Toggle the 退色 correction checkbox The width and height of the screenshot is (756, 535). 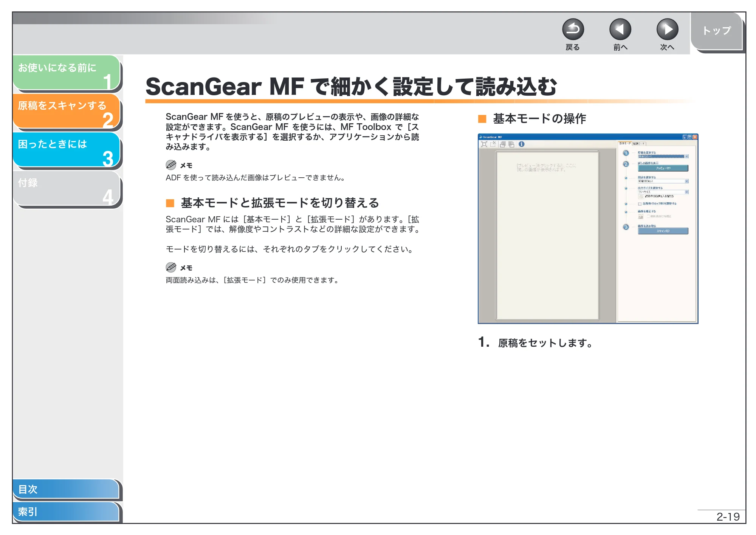point(648,216)
